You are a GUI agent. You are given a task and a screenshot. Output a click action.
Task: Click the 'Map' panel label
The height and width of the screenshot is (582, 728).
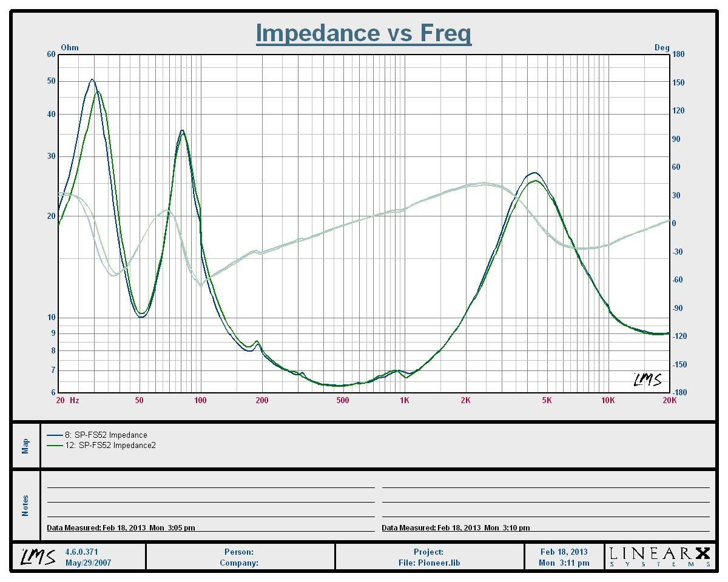coord(25,446)
